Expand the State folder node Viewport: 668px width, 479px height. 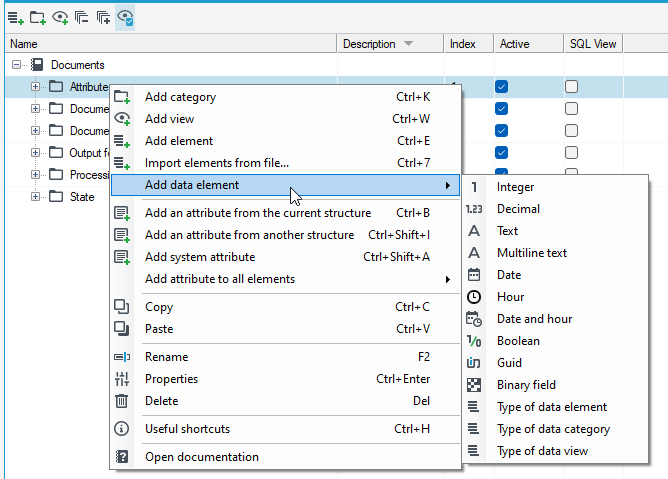[x=35, y=196]
